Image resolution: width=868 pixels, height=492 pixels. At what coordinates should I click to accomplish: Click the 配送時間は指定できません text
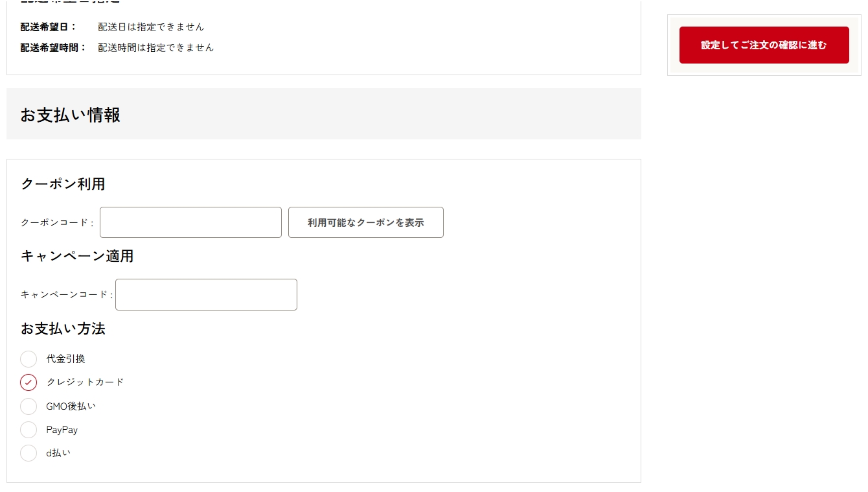pyautogui.click(x=155, y=47)
